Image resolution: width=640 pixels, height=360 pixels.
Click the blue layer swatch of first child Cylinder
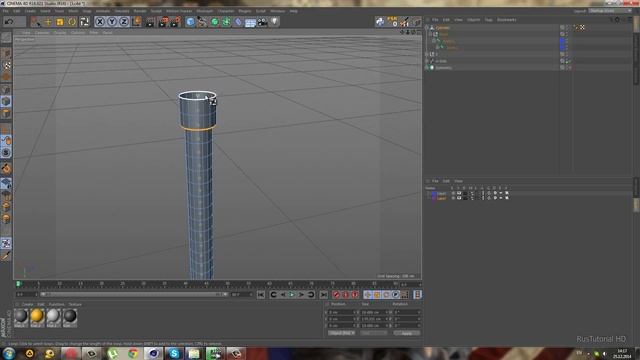(562, 41)
